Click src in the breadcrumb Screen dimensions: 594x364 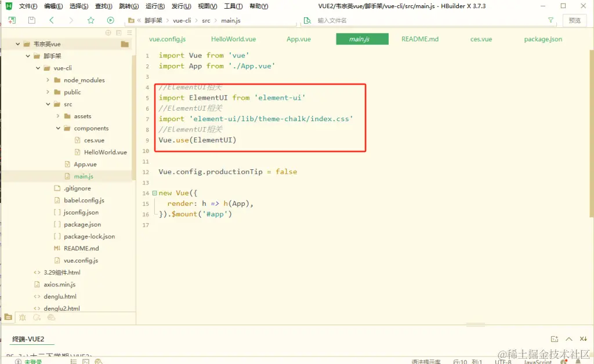point(206,20)
